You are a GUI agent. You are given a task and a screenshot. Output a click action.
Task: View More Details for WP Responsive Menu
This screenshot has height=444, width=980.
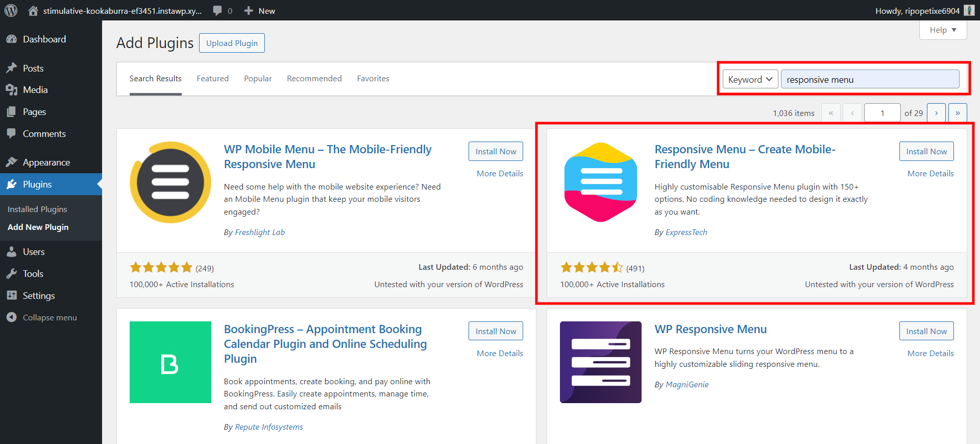pos(930,354)
